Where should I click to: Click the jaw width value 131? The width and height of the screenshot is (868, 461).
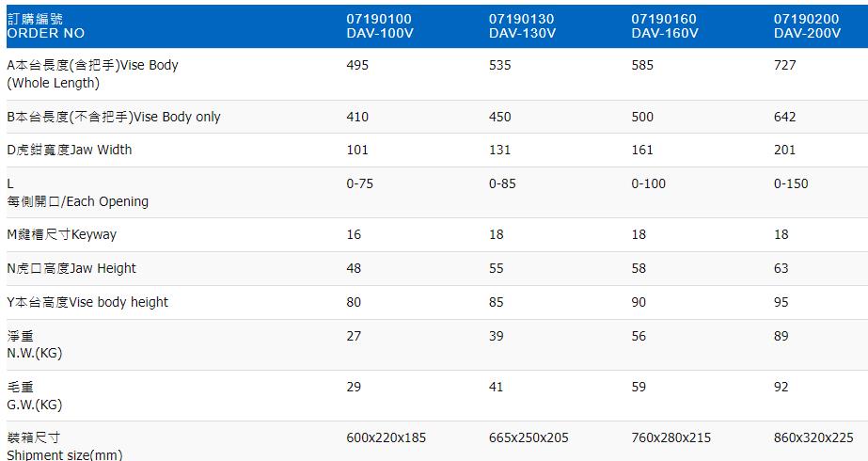tap(501, 150)
